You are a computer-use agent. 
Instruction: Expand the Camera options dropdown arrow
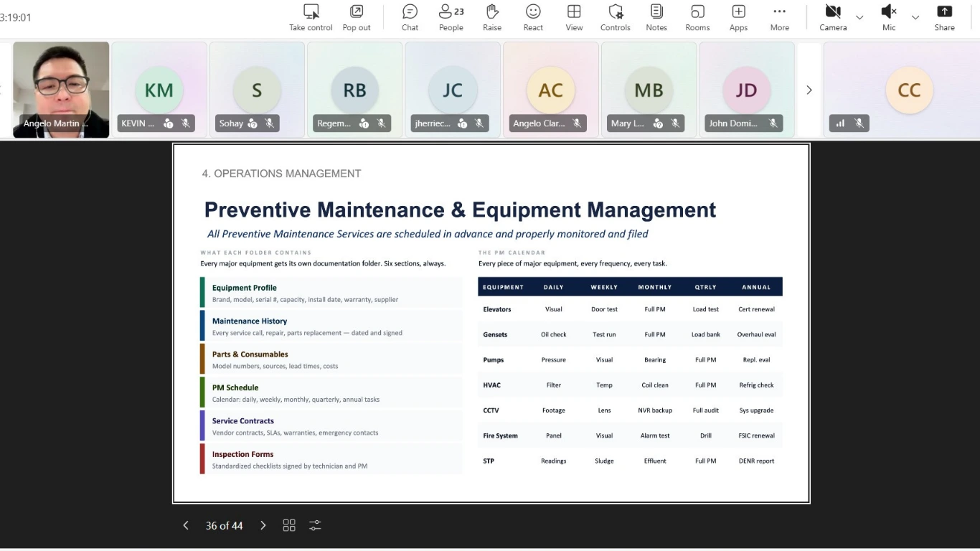point(859,17)
